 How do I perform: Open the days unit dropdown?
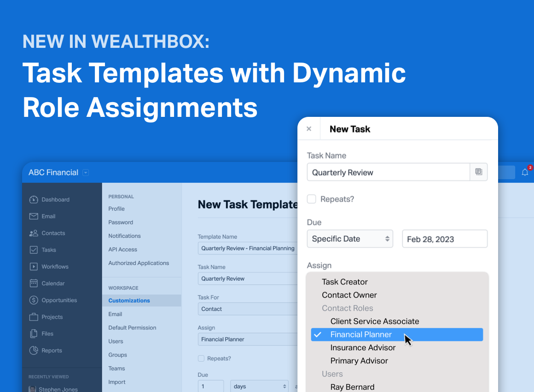point(259,386)
